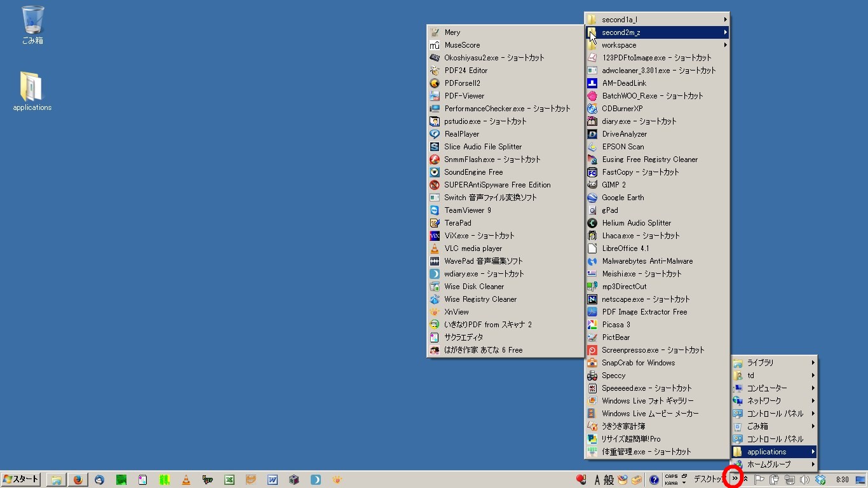
Task: Toggle the CAPS KANA indicator
Action: point(671,480)
